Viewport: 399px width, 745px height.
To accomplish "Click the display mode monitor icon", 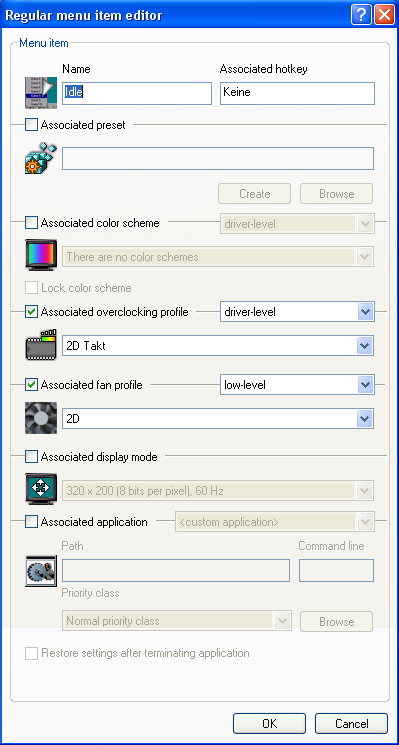I will click(41, 489).
